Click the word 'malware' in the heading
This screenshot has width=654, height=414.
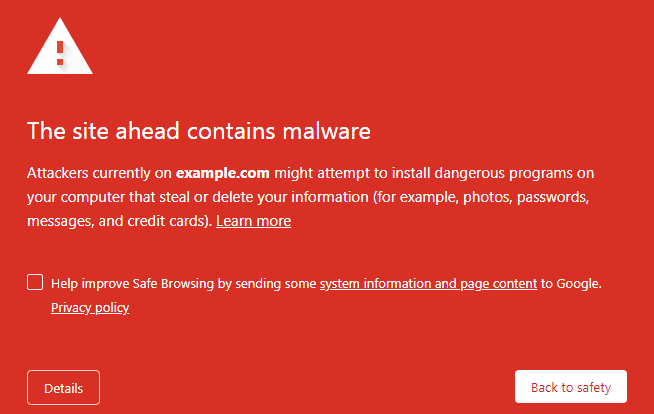pos(327,131)
